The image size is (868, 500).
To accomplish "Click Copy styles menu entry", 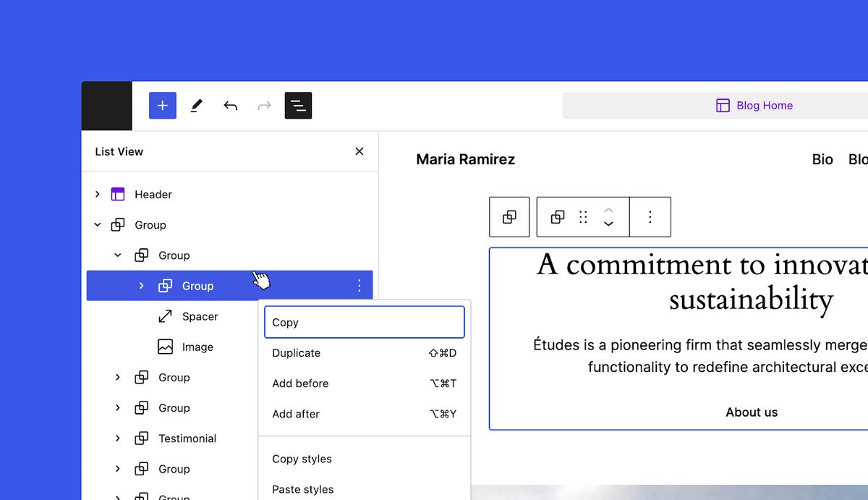I will tap(302, 459).
